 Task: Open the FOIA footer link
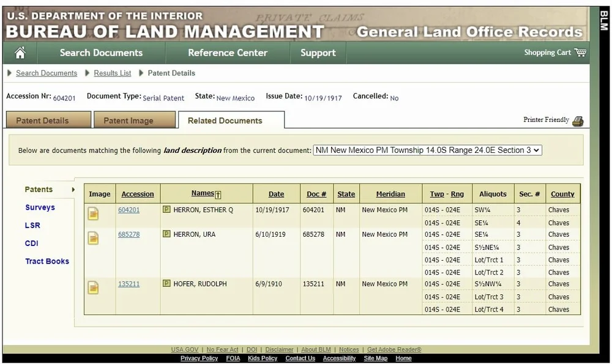233,358
